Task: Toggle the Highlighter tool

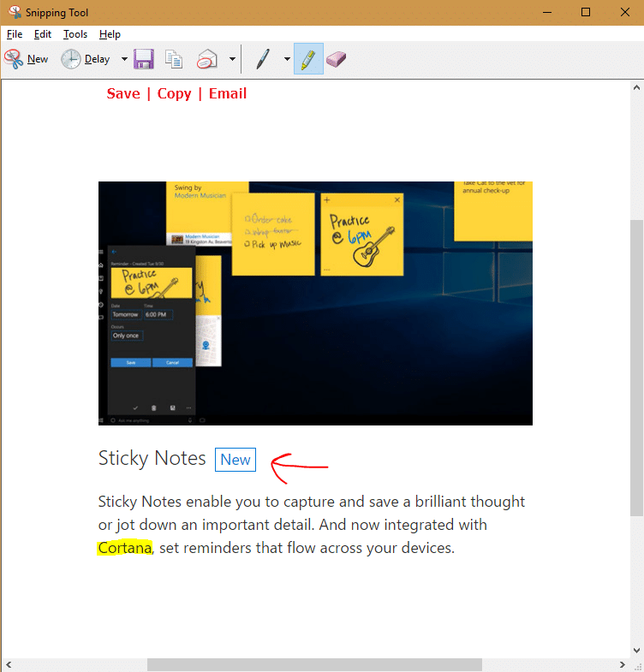Action: (x=308, y=59)
